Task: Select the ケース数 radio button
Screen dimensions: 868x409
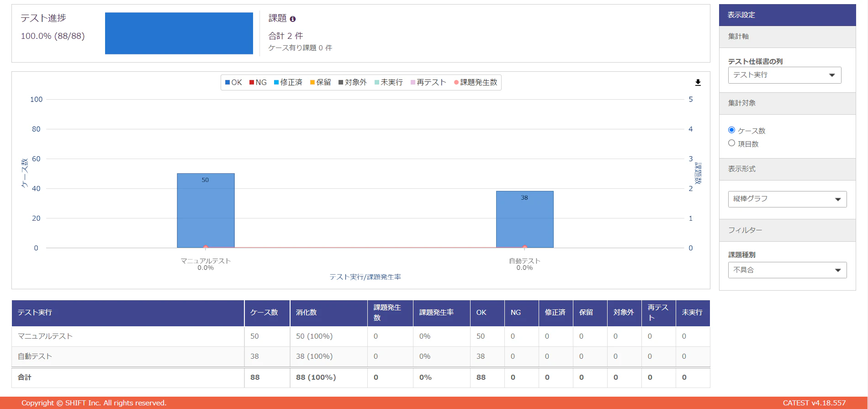Action: tap(731, 130)
